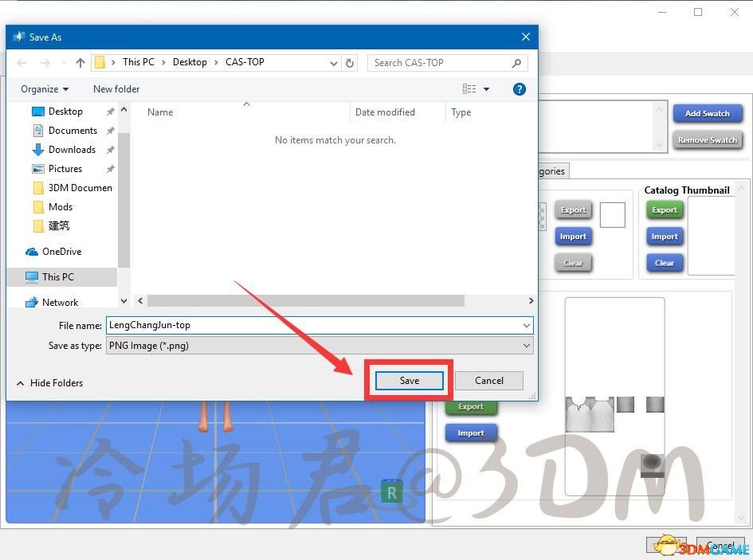Open the Downloads folder shortcut
The image size is (753, 560).
[x=72, y=150]
